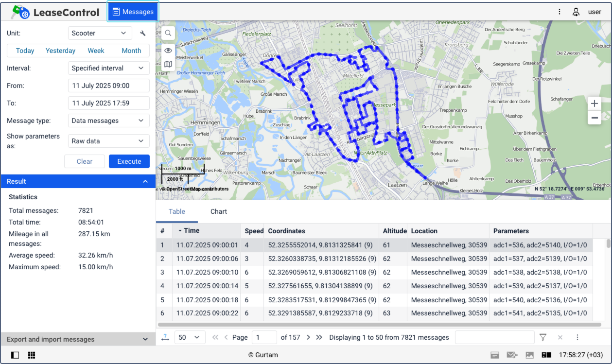The image size is (612, 364).
Task: Open the notifications window icon in bottom bar
Action: pos(495,355)
